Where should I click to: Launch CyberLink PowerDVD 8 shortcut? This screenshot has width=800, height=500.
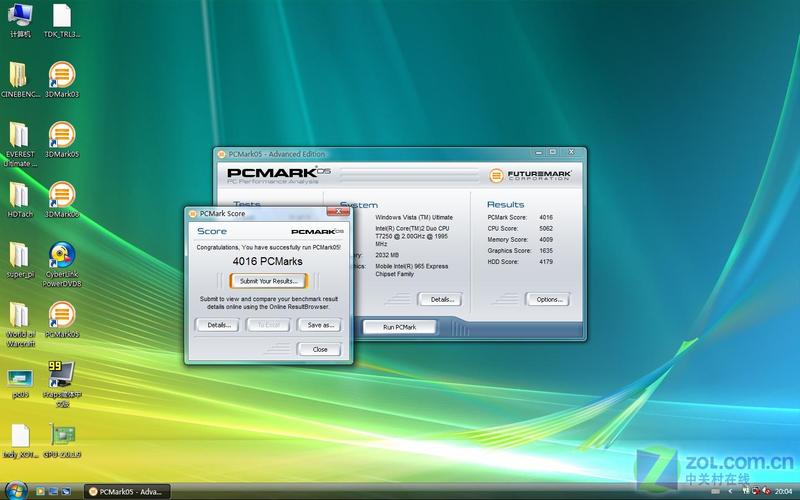62,265
